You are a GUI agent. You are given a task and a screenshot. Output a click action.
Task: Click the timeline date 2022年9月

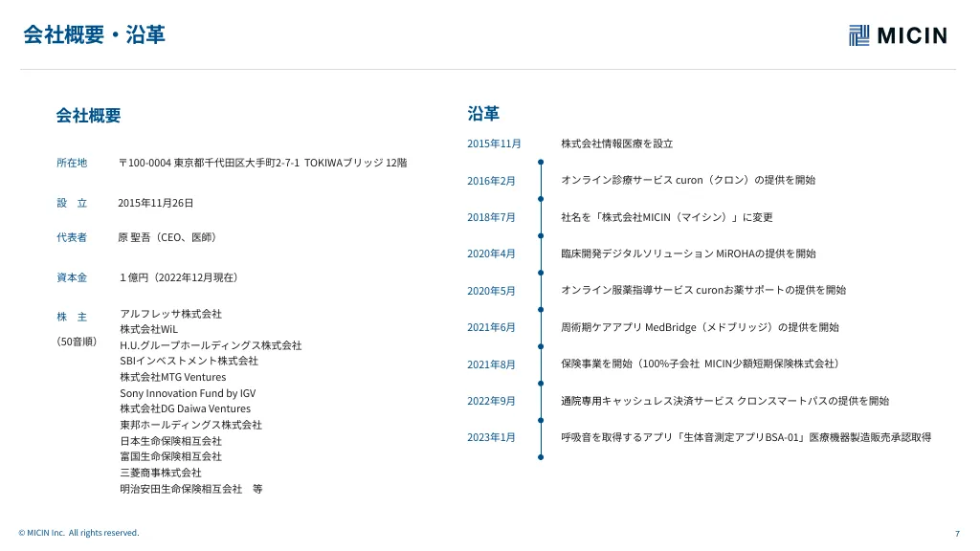pos(491,401)
